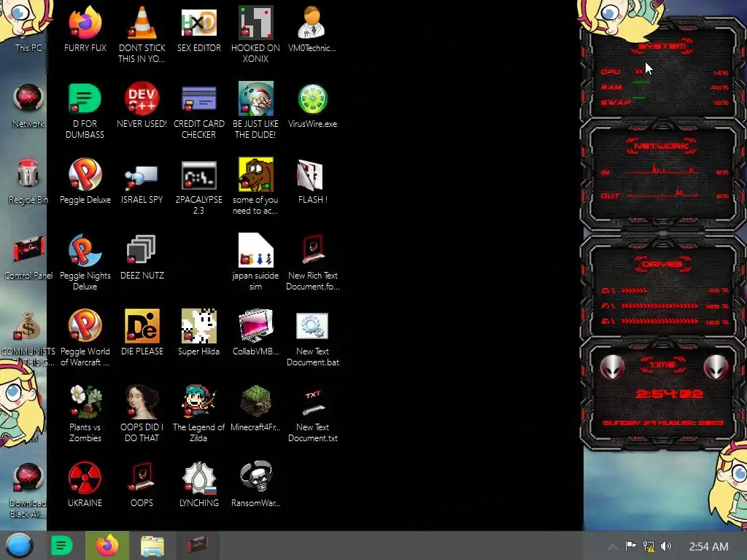This screenshot has width=747, height=560.
Task: Show hidden tray icons chevron
Action: tap(613, 547)
